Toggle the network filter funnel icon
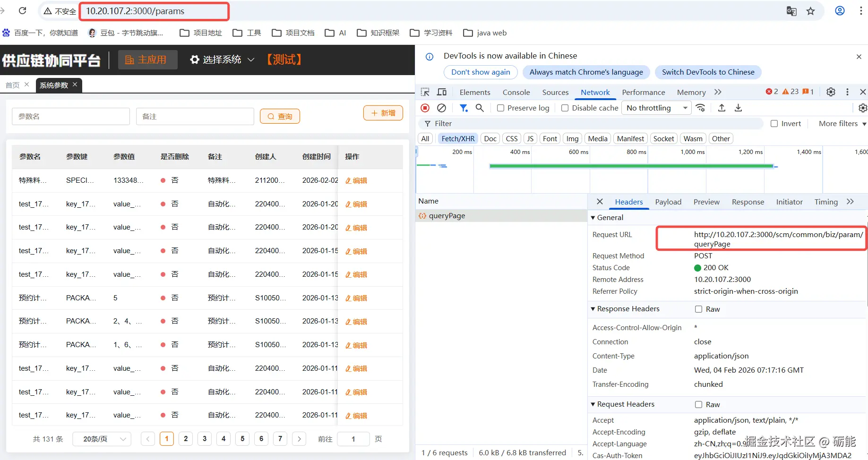The height and width of the screenshot is (460, 868). pyautogui.click(x=464, y=108)
